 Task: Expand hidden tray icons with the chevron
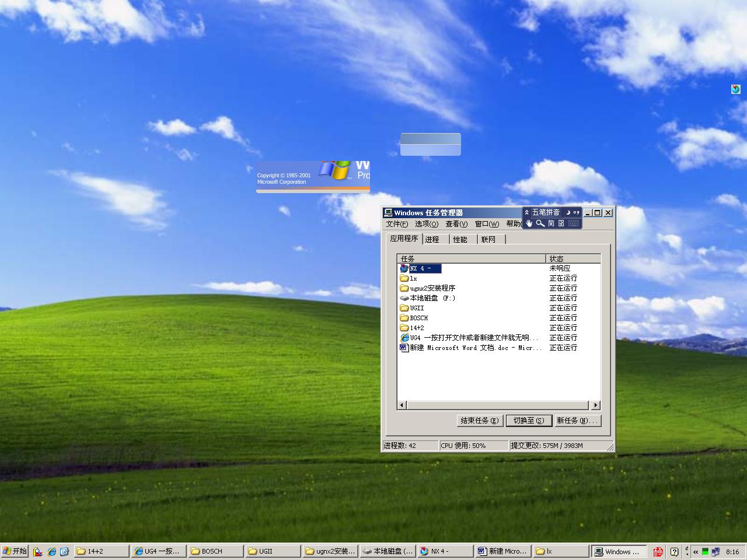click(x=696, y=552)
